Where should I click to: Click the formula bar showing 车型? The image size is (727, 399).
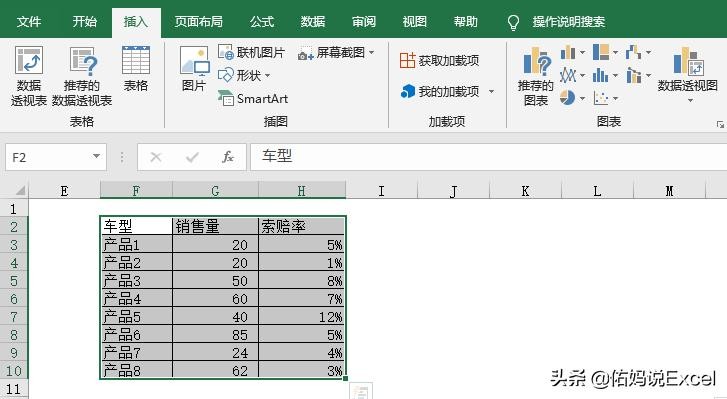(x=489, y=157)
